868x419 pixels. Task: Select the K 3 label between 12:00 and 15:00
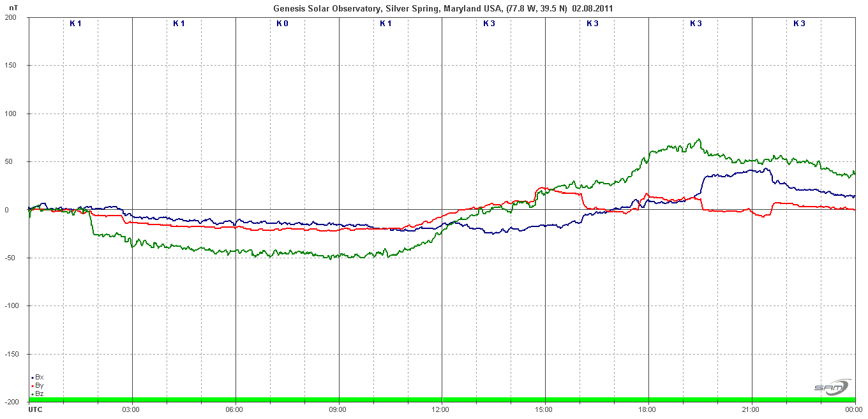(x=489, y=24)
